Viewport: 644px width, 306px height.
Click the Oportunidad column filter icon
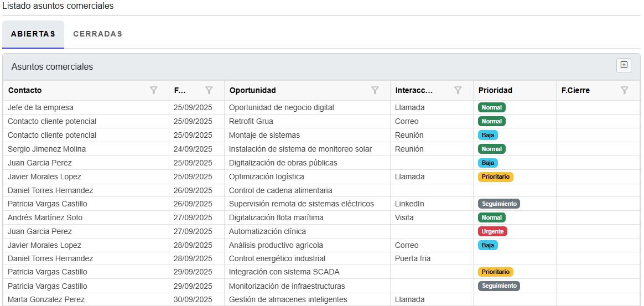(375, 90)
